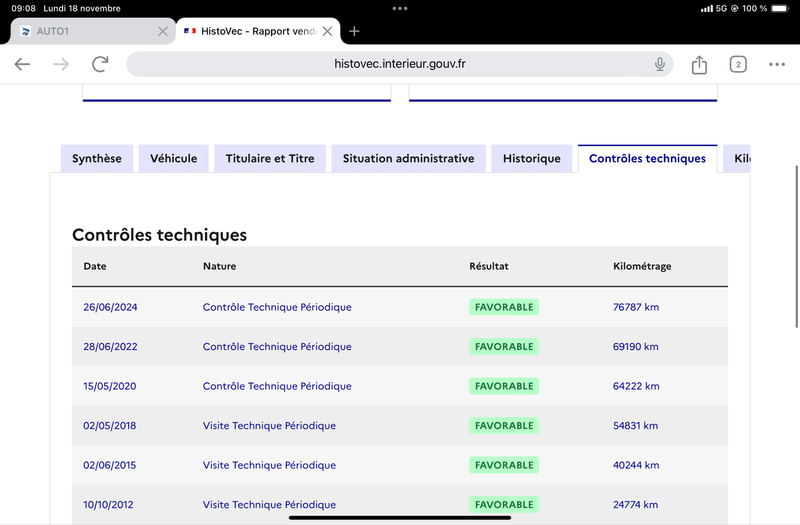Reload the HistoVec page
This screenshot has width=800, height=525.
point(100,64)
